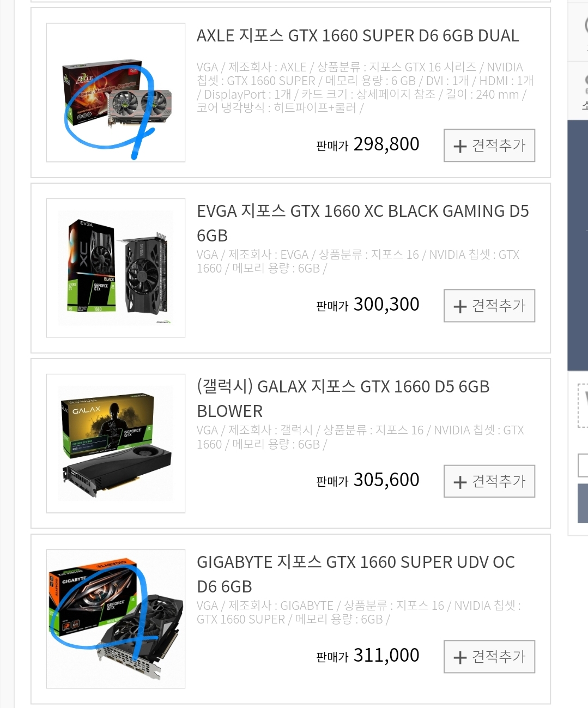Click AXLE product specification description text
This screenshot has height=708, width=588.
pos(365,88)
